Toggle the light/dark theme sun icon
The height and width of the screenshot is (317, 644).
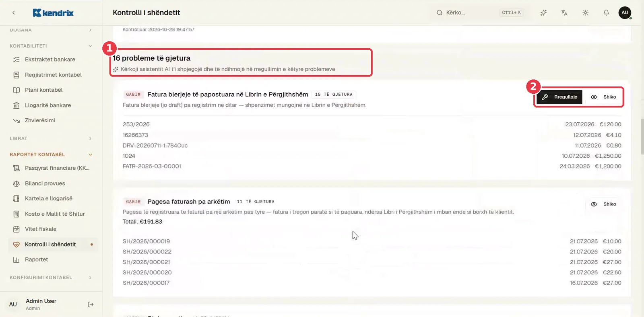click(585, 12)
